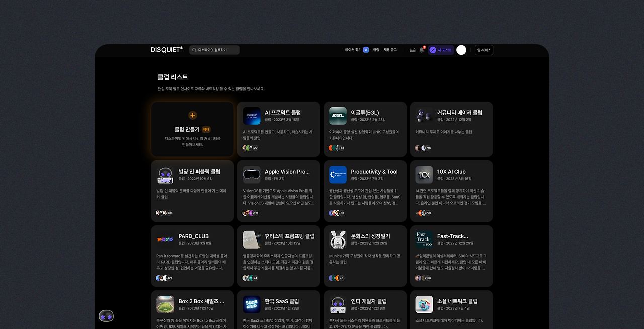Focus the 디스콰이엇 검색하기 search field
The height and width of the screenshot is (329, 644).
coord(215,50)
